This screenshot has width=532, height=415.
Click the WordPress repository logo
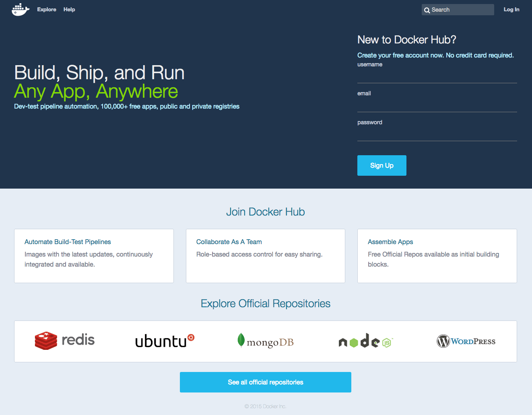[x=466, y=341]
